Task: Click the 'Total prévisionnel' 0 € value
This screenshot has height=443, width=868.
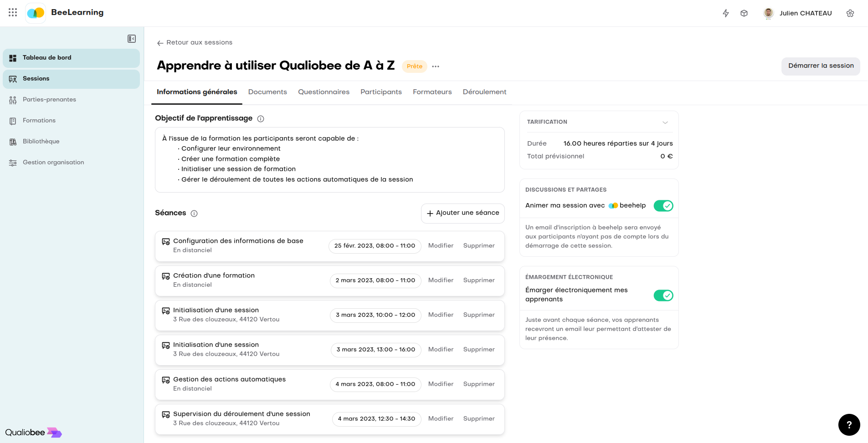Action: [667, 156]
